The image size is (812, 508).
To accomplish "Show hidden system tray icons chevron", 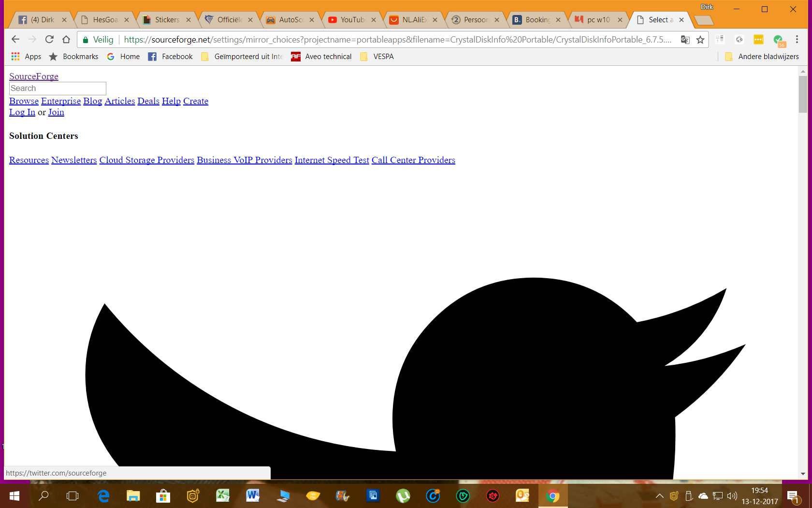I will (659, 496).
